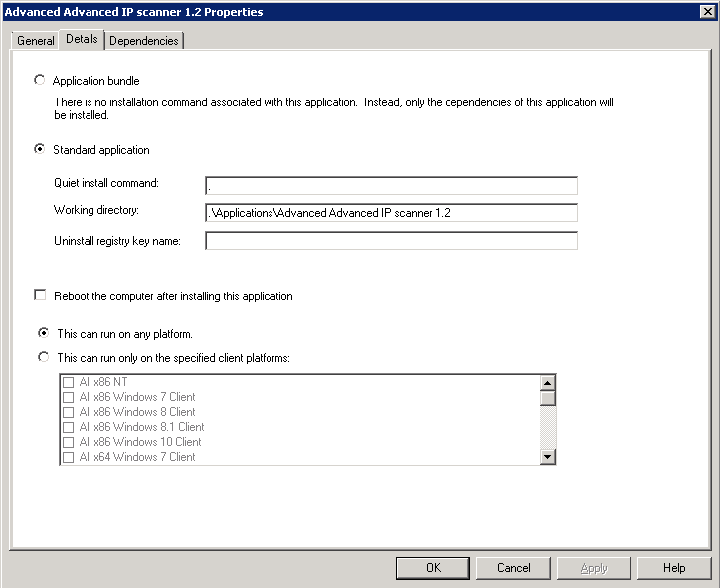Focus the Uninstall registry key name field
The image size is (720, 588).
(391, 240)
